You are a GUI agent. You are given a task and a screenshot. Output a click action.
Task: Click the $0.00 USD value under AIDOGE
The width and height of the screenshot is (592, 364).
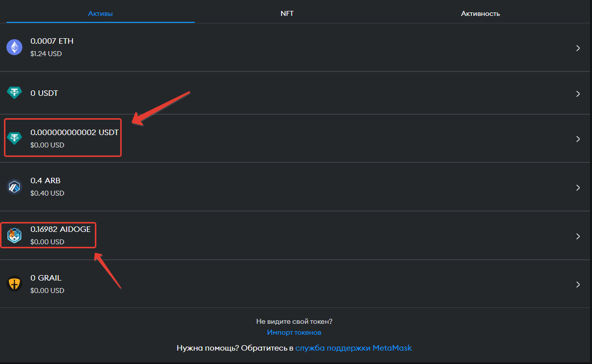47,242
